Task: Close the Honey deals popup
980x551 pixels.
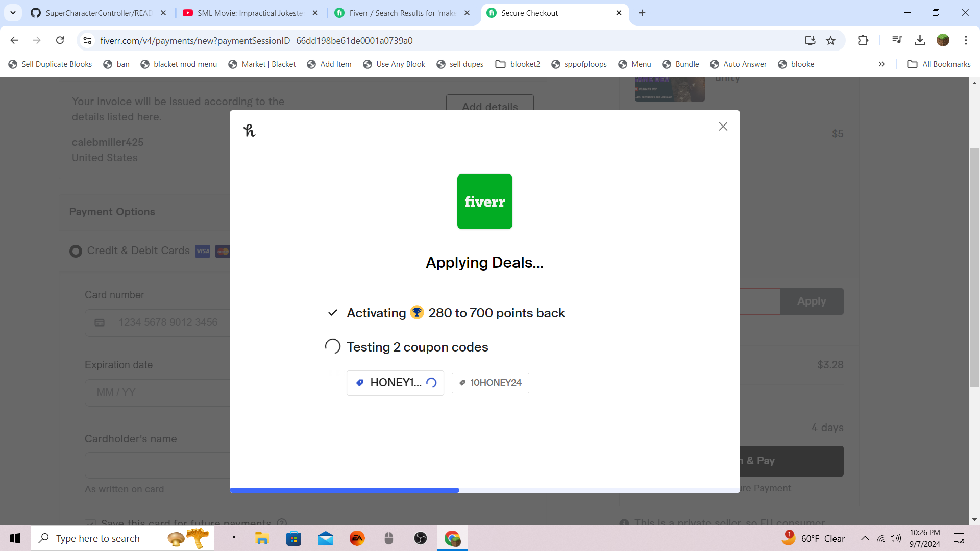Action: [723, 127]
